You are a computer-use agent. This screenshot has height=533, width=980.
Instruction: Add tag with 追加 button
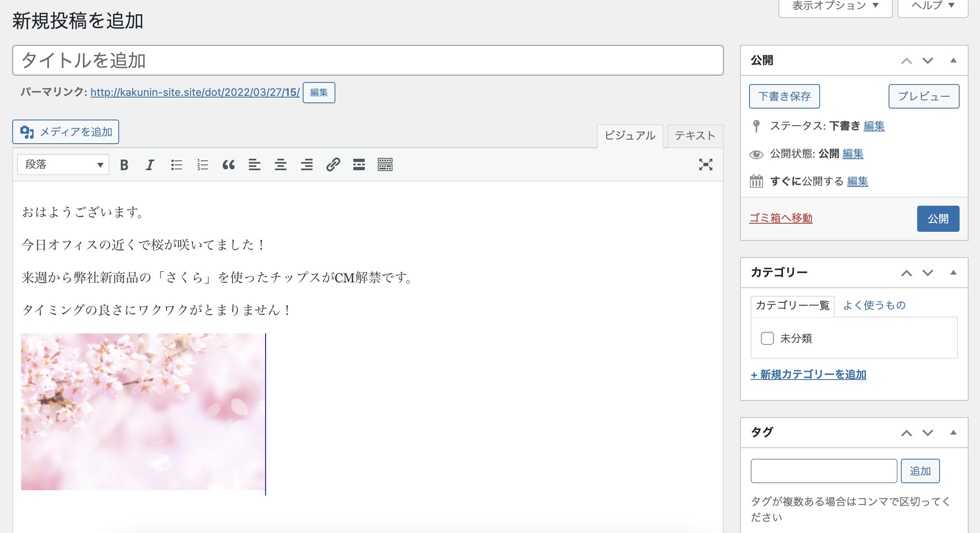tap(920, 471)
